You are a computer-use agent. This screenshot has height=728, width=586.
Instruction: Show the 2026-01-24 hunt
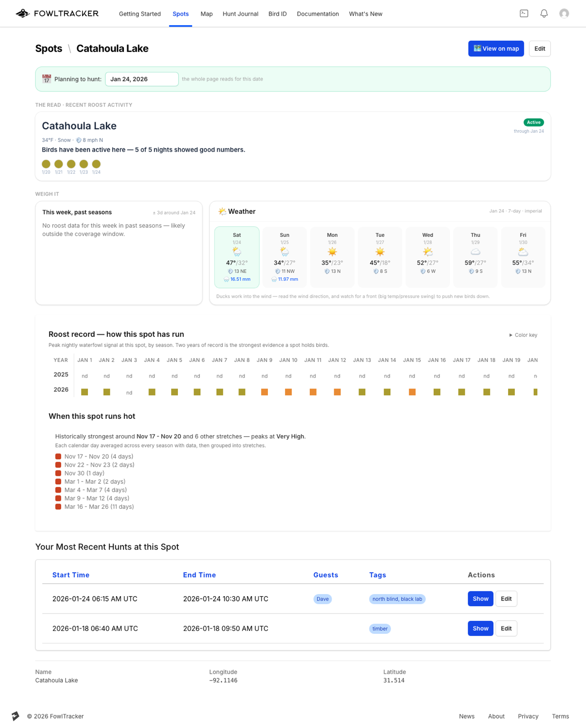click(x=480, y=599)
